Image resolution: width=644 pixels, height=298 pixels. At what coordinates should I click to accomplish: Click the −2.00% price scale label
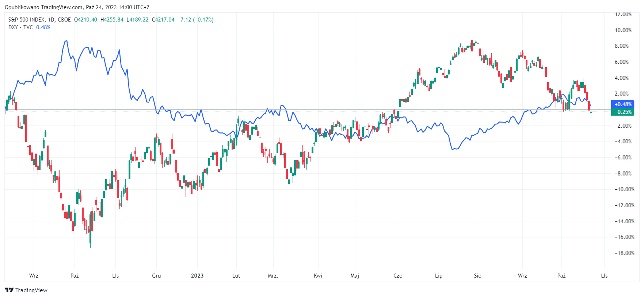(x=623, y=125)
